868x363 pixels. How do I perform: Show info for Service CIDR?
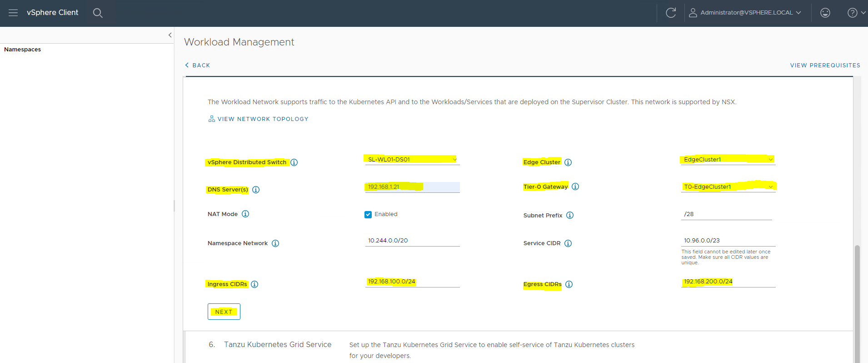tap(568, 243)
